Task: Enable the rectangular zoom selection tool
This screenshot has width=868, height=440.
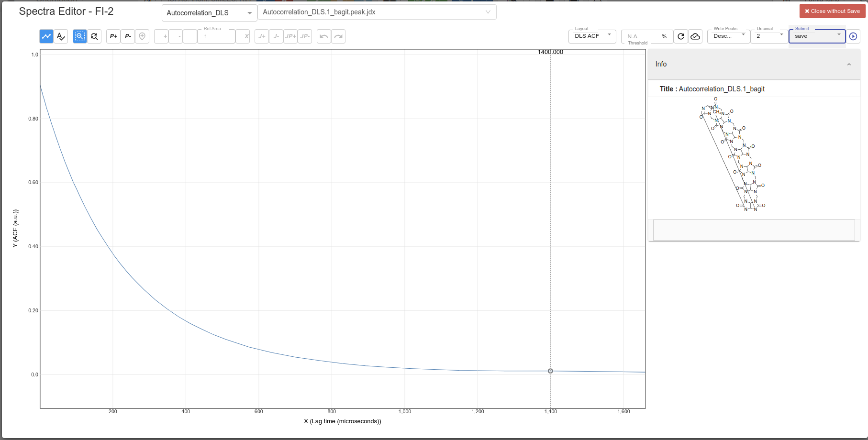Action: [x=79, y=36]
